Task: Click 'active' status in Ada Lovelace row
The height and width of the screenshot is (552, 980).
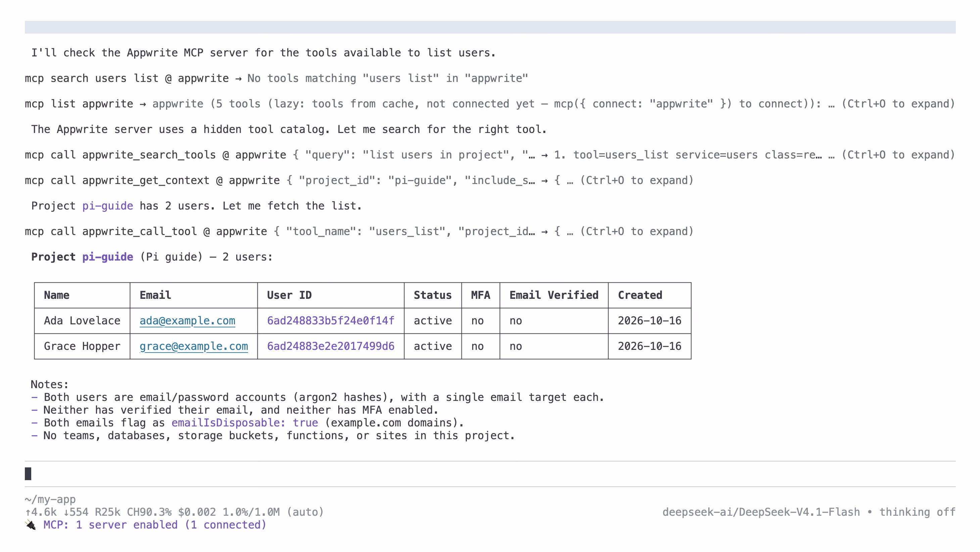Action: (x=433, y=321)
